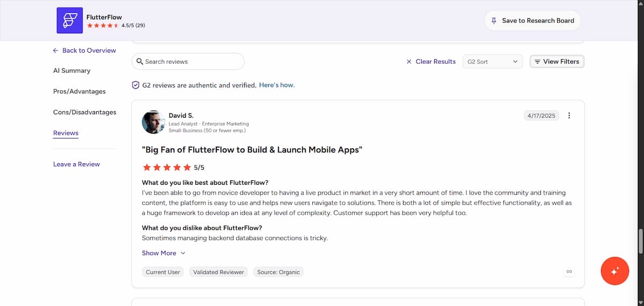Open the red sparkle AI assistant button

pyautogui.click(x=615, y=271)
